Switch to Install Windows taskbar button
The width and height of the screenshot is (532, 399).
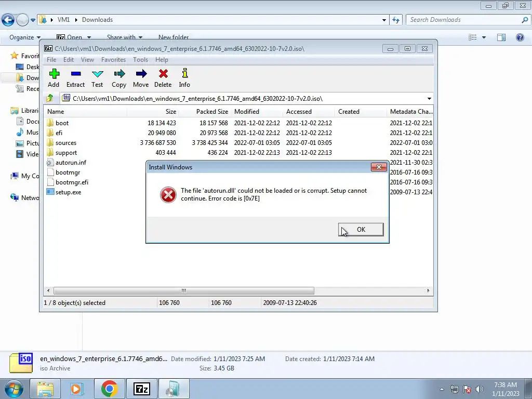[x=174, y=389]
